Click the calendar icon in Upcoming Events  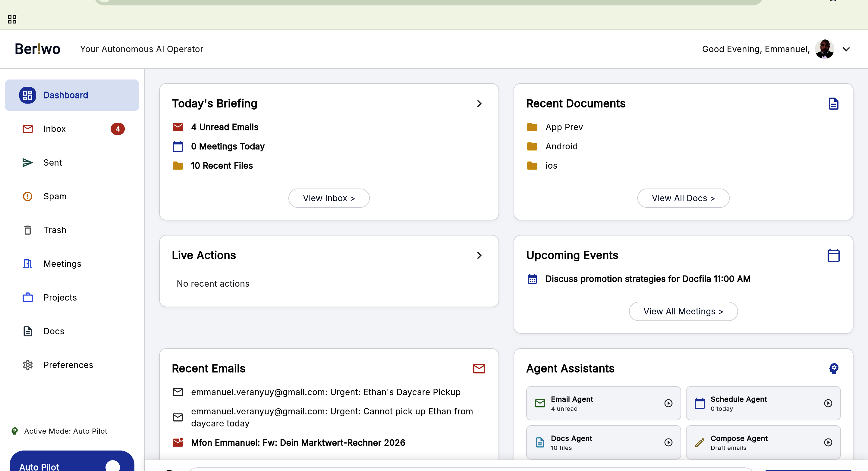(833, 255)
